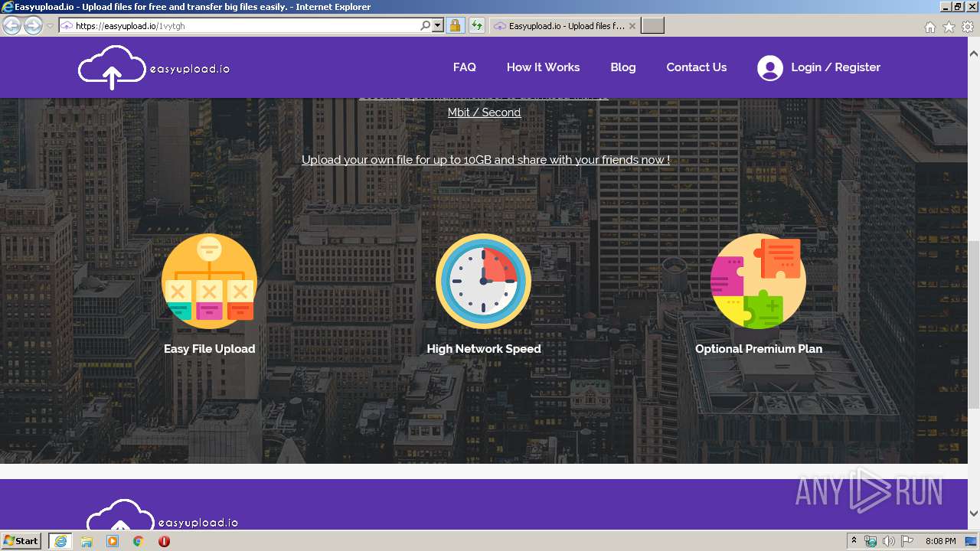Viewport: 980px width, 551px height.
Task: Click the scrollbar down arrow
Action: tap(974, 514)
